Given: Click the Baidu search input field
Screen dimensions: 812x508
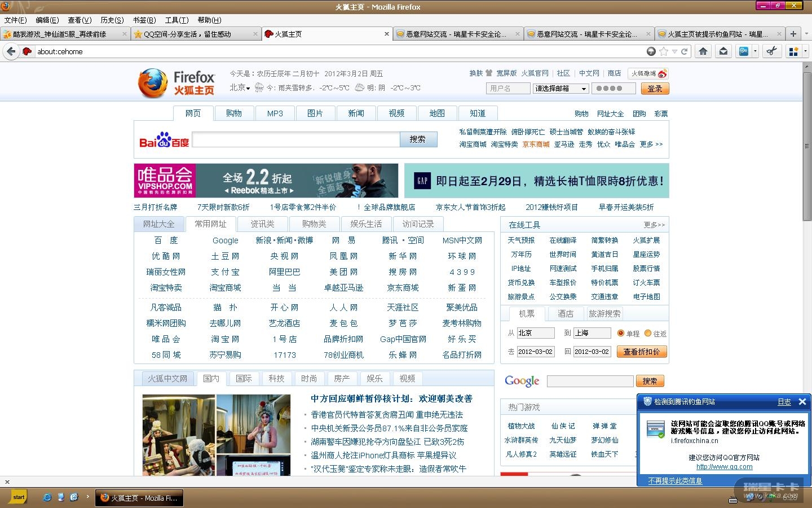Looking at the screenshot, I should point(296,139).
